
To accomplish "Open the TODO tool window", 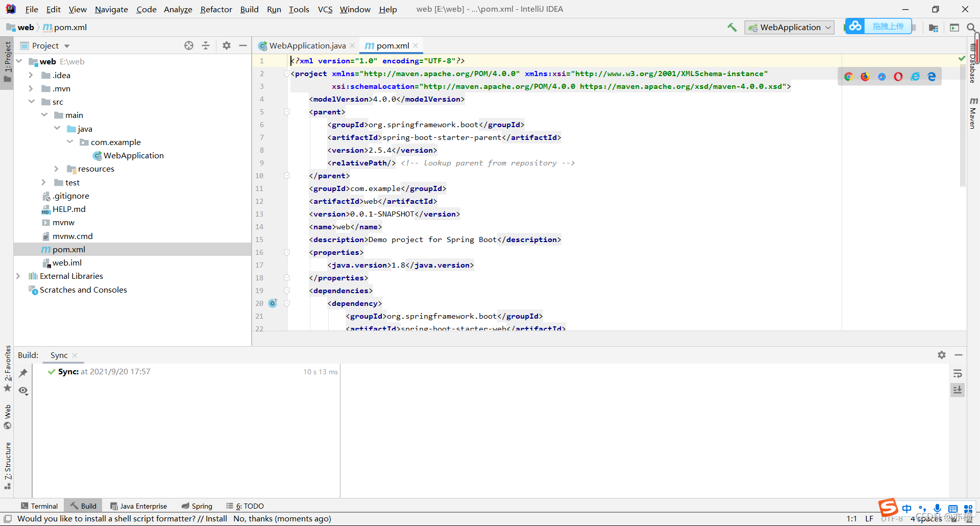I will [x=245, y=506].
